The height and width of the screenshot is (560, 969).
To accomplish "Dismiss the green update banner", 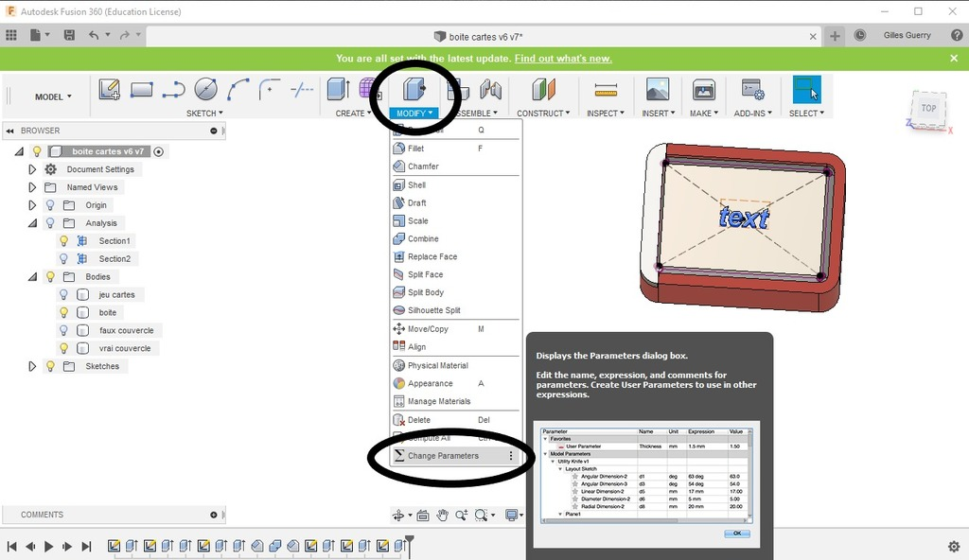I will [954, 58].
